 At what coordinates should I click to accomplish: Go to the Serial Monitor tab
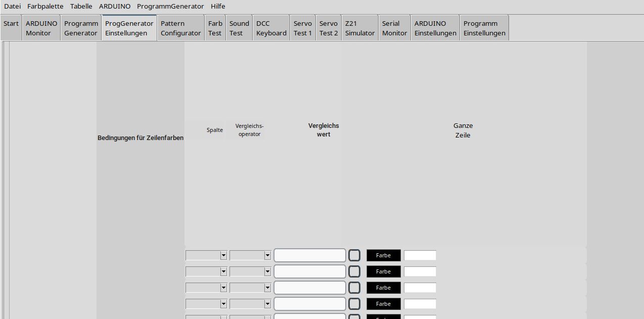(394, 28)
